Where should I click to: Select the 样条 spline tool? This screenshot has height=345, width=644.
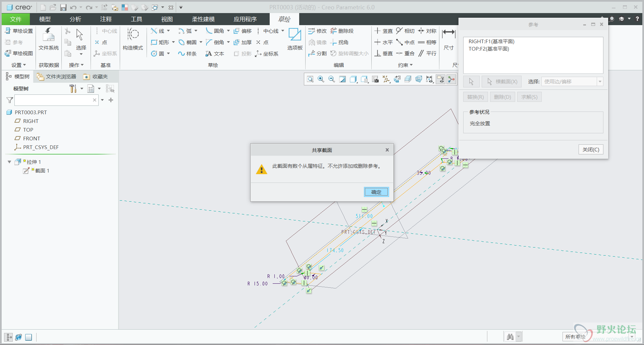tap(187, 54)
